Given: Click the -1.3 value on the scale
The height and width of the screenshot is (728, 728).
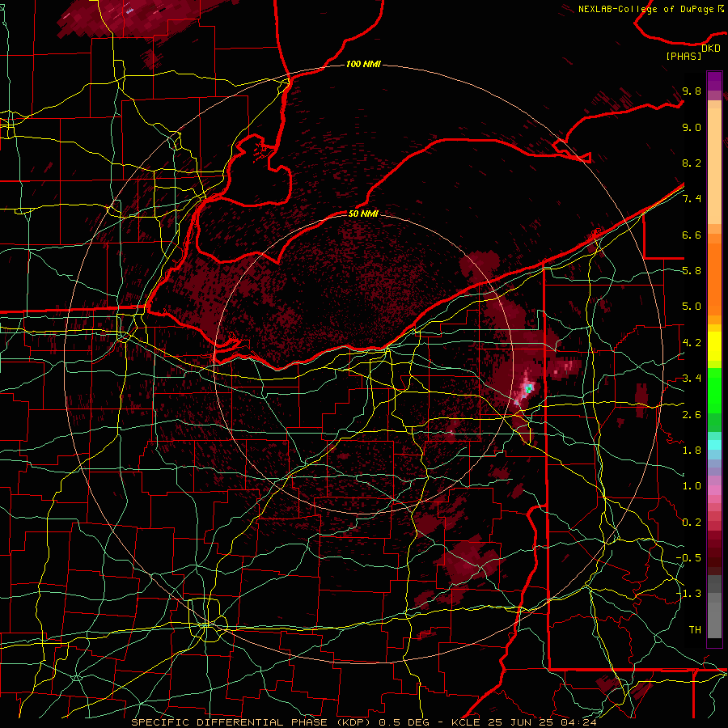Looking at the screenshot, I should point(688,594).
